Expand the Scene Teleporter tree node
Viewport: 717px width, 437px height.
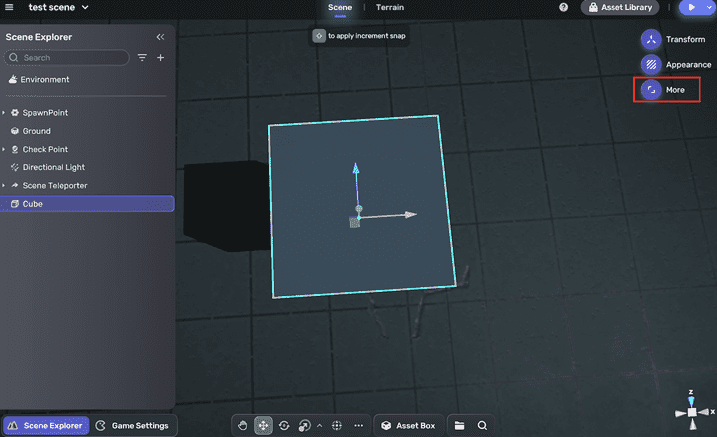4,185
